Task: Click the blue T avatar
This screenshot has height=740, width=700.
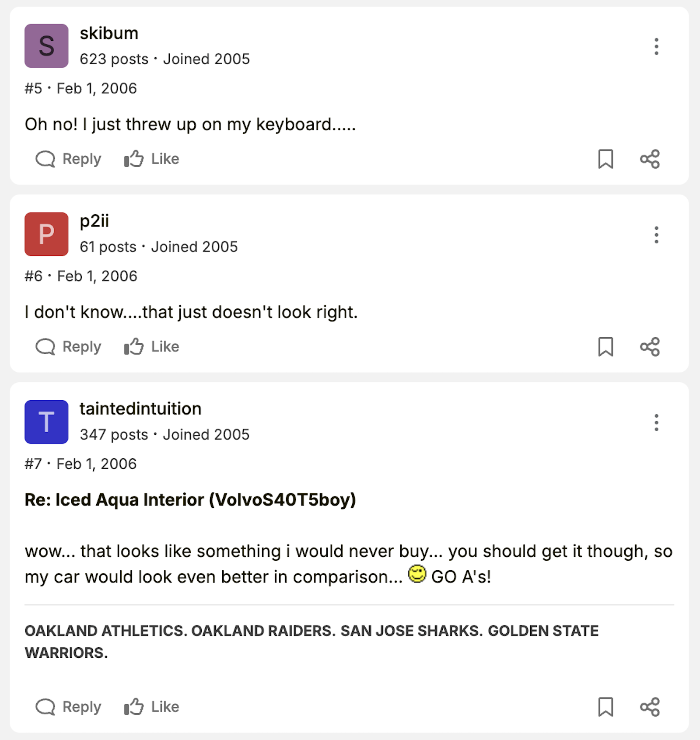Action: (46, 422)
